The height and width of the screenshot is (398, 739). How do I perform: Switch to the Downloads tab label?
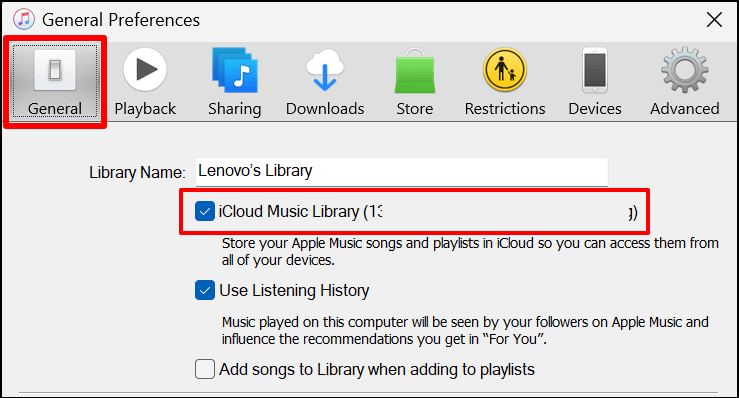(x=325, y=109)
